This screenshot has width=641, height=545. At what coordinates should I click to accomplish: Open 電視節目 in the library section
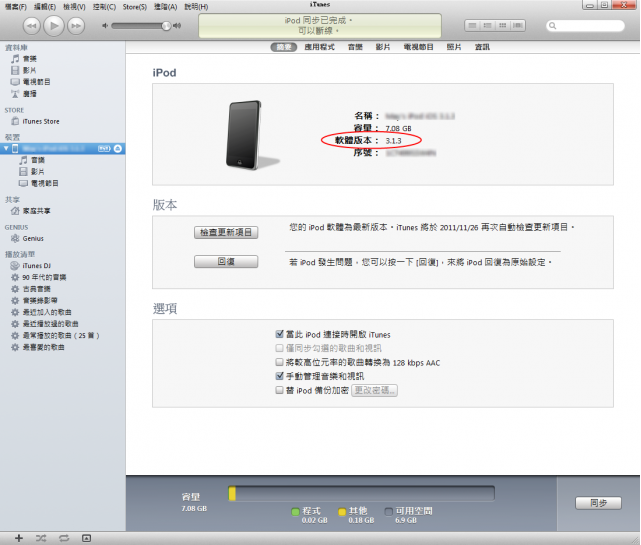coord(36,82)
